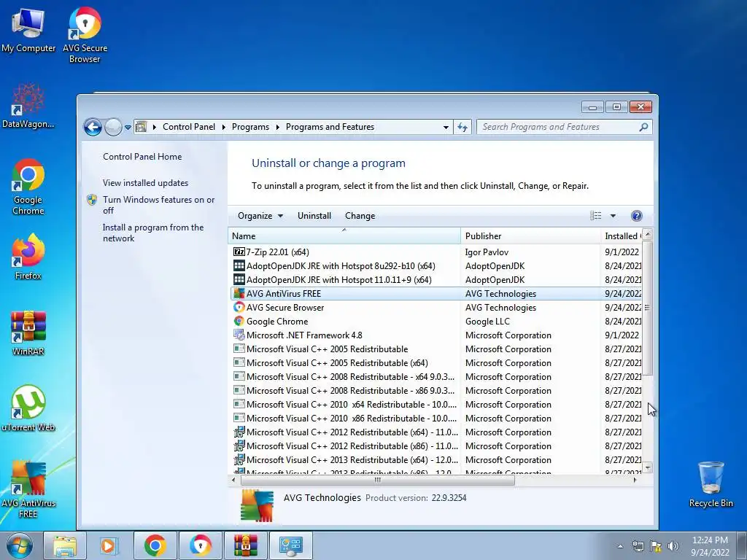Click the Action Center flag tray icon
The width and height of the screenshot is (747, 560).
[656, 546]
